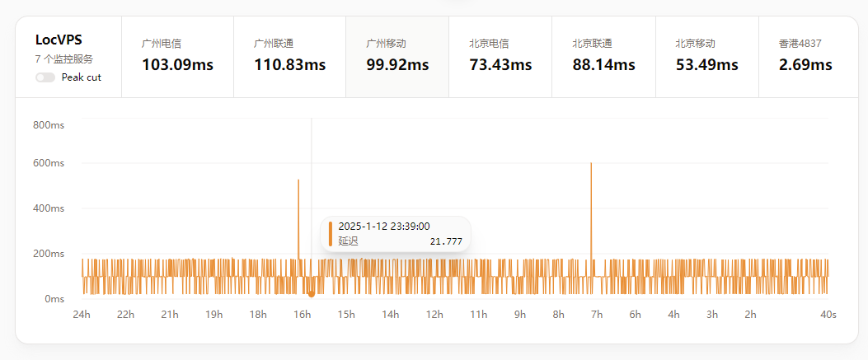
Task: Select the highlighted 广州移动 tab
Action: (397, 56)
